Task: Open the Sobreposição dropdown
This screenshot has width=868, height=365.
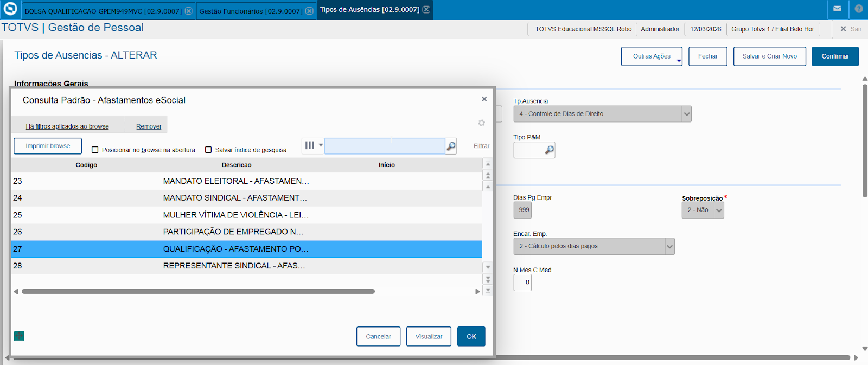Action: 719,210
